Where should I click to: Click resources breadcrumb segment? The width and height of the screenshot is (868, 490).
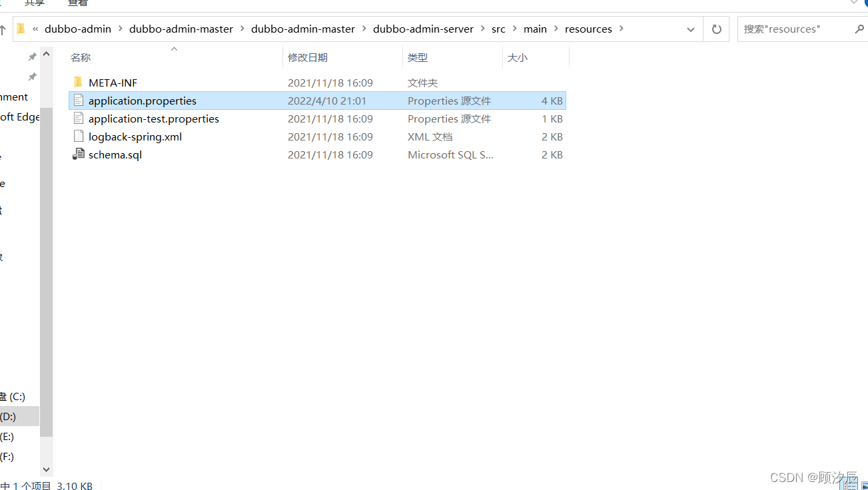pyautogui.click(x=588, y=29)
